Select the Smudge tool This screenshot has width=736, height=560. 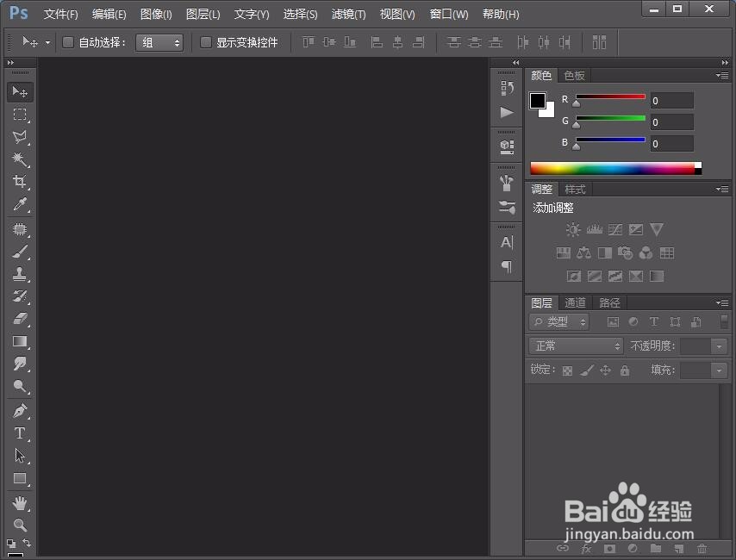click(x=20, y=364)
